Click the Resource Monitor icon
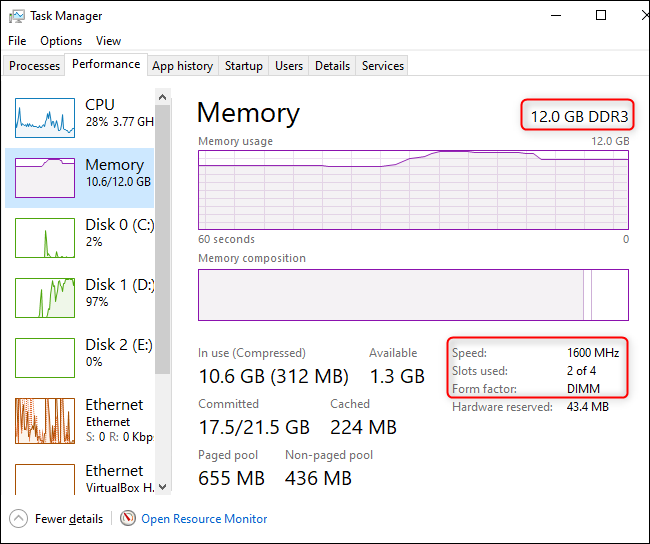Image resolution: width=650 pixels, height=544 pixels. (127, 519)
